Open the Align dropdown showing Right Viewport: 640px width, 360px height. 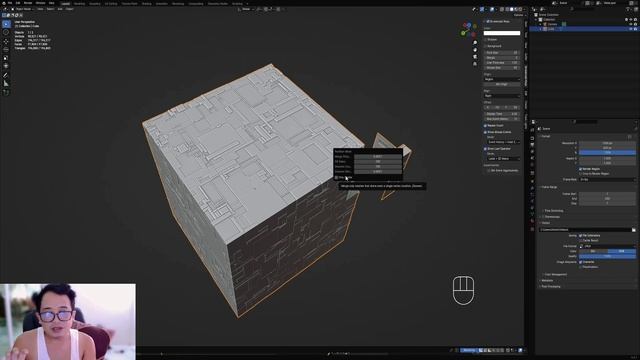click(x=502, y=96)
